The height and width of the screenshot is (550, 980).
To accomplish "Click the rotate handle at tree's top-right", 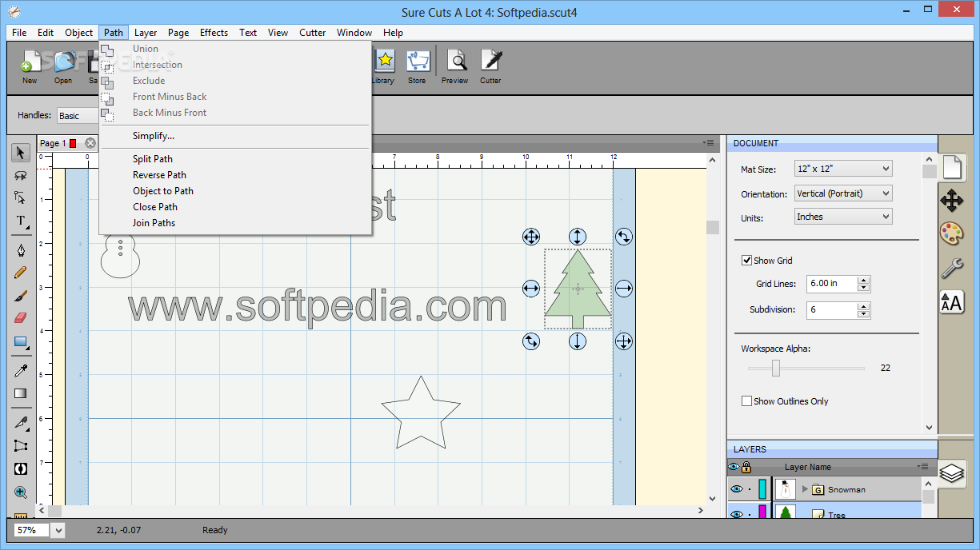I will pyautogui.click(x=624, y=236).
